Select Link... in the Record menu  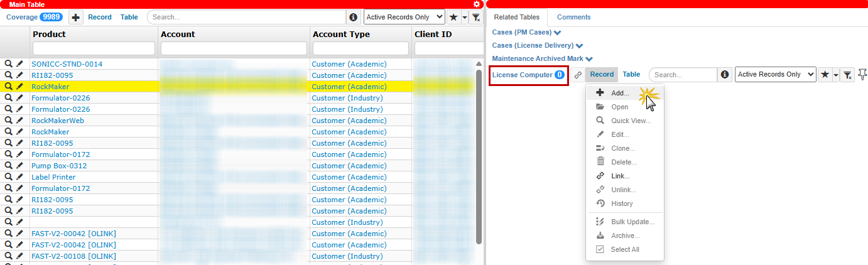(x=619, y=176)
